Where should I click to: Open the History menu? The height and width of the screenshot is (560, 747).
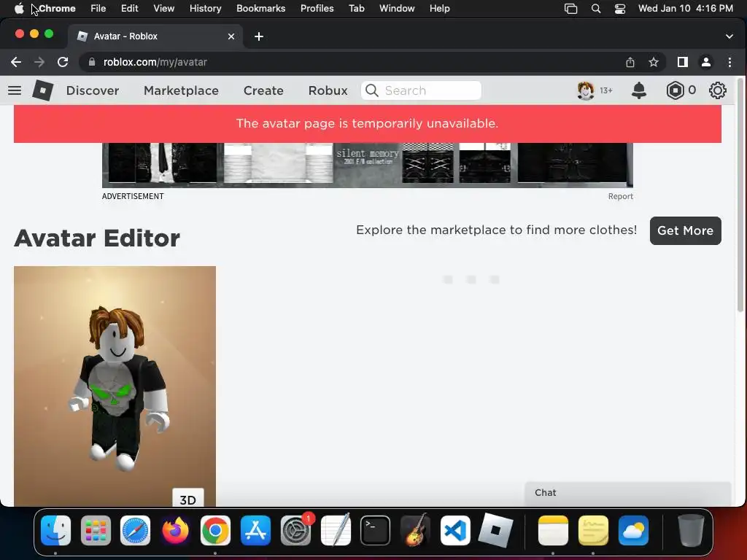pos(205,9)
